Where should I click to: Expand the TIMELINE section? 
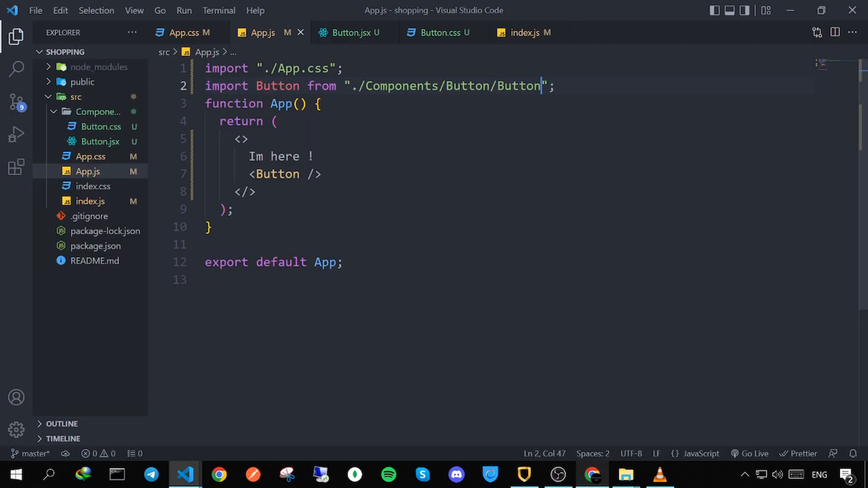pyautogui.click(x=40, y=439)
